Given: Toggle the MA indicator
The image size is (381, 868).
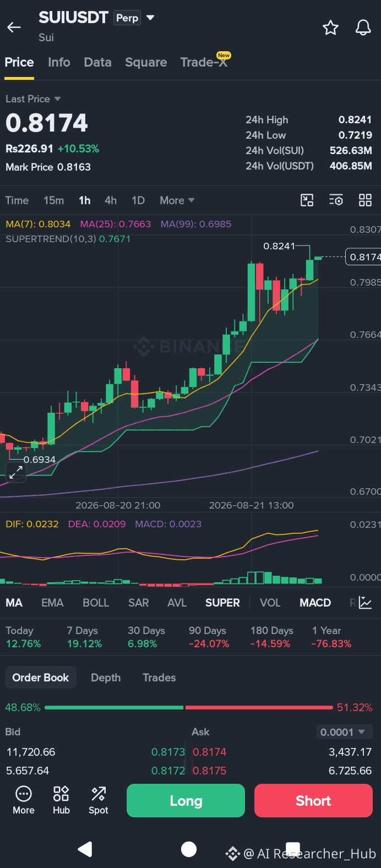Looking at the screenshot, I should click(x=14, y=603).
